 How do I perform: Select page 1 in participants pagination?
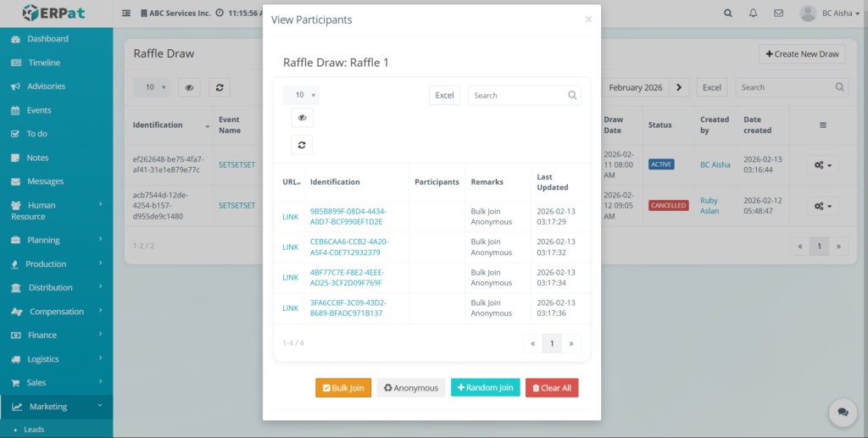[552, 343]
